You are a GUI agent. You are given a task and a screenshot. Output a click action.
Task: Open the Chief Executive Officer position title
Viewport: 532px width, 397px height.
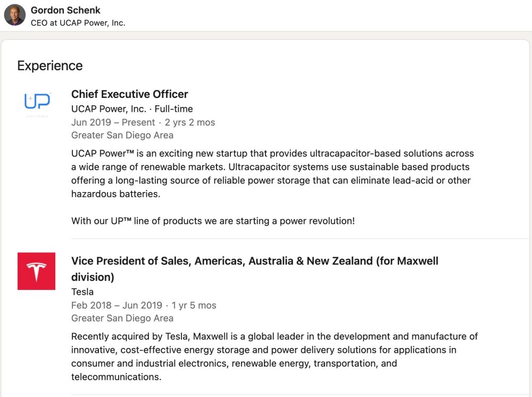[x=129, y=94]
